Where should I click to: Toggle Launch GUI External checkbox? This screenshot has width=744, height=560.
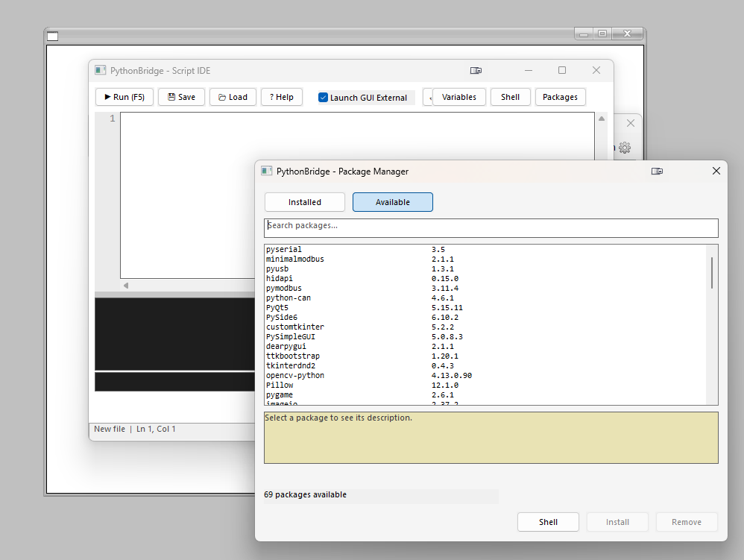click(323, 97)
